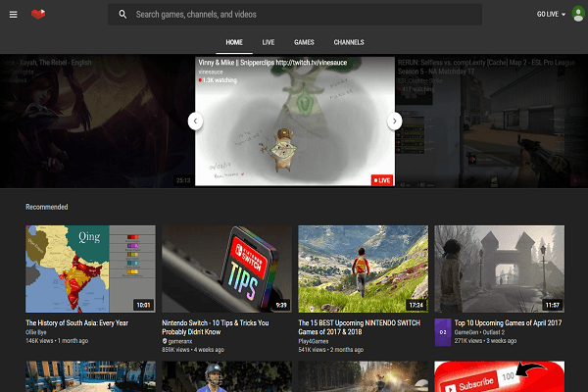Open the dimmed ESL Pro League rerun stream
This screenshot has height=392, width=588.
click(492, 122)
